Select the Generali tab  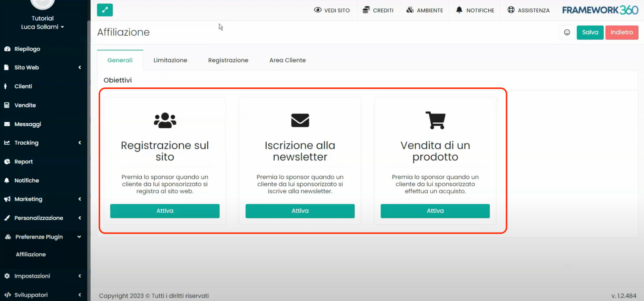coord(120,60)
